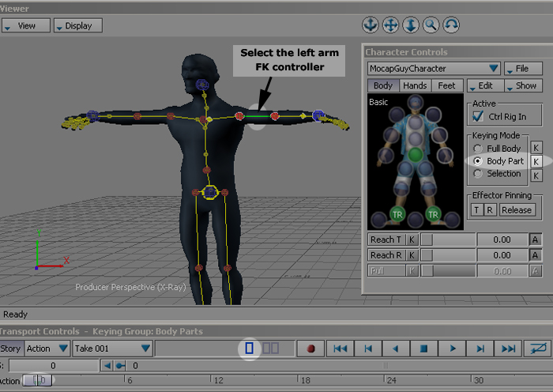This screenshot has width=553, height=392.
Task: Switch to the Hands tab
Action: (x=414, y=85)
